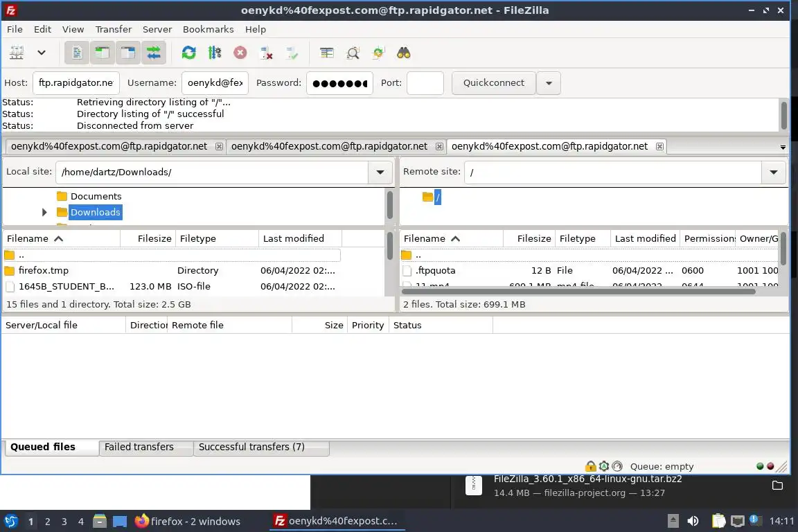The width and height of the screenshot is (798, 532).
Task: Focus the Username input field
Action: tap(215, 83)
